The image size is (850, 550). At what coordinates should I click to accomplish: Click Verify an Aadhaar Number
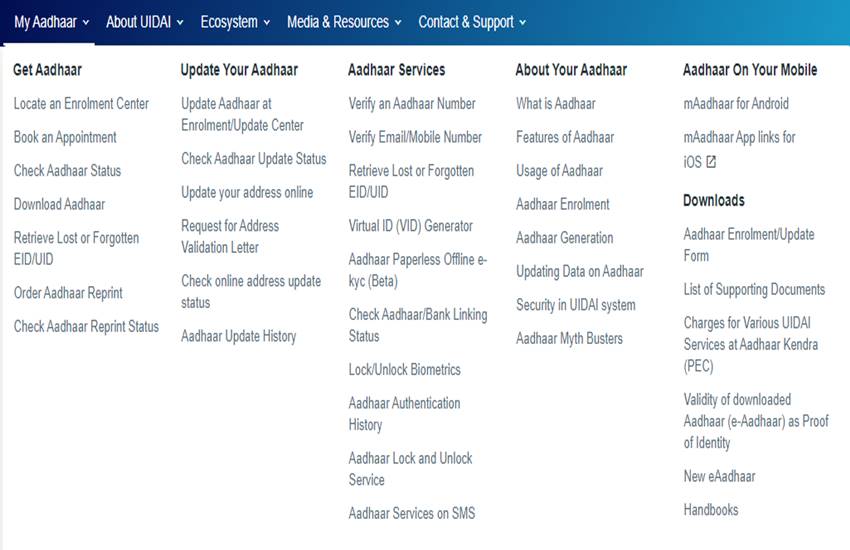coord(412,104)
